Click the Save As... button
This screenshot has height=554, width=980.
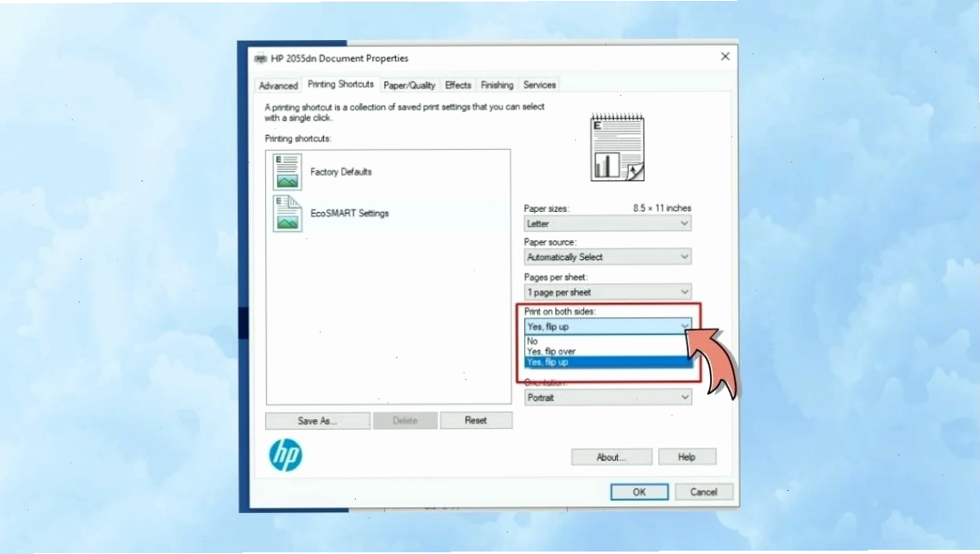click(x=317, y=421)
